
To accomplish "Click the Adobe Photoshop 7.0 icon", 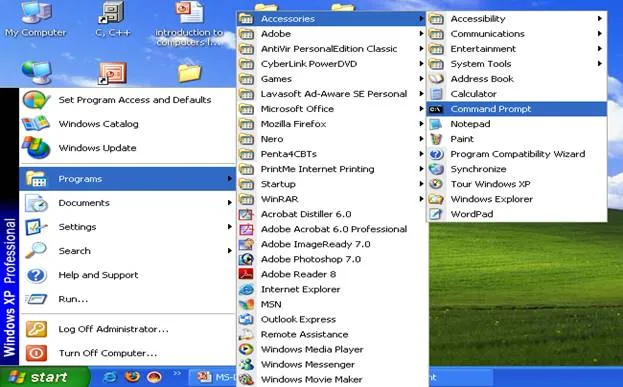I will pyautogui.click(x=246, y=259).
